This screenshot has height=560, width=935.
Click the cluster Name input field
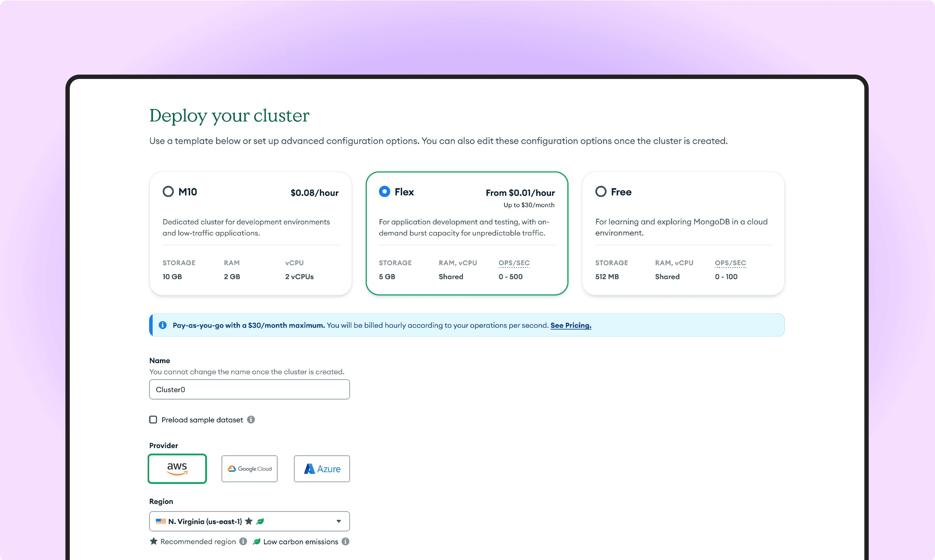(249, 389)
